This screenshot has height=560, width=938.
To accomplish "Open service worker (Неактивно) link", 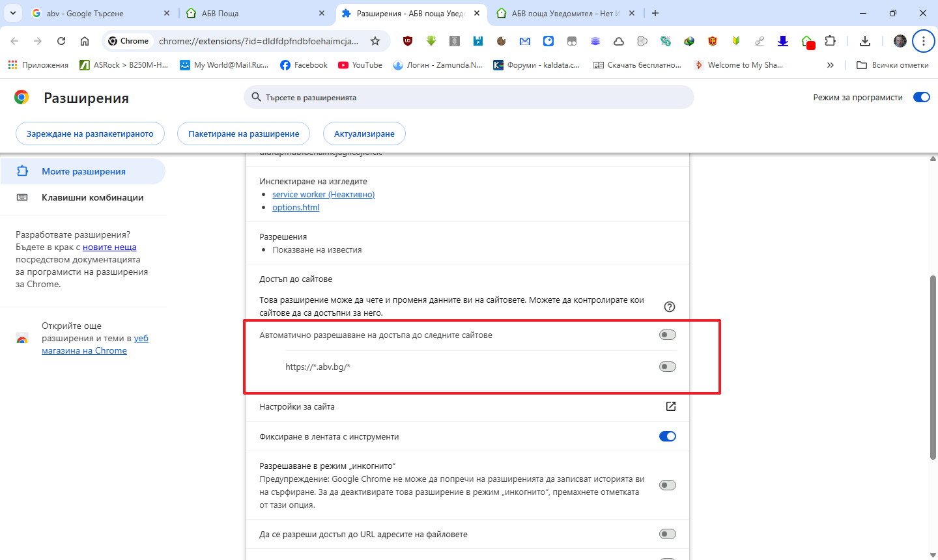I will coord(323,194).
